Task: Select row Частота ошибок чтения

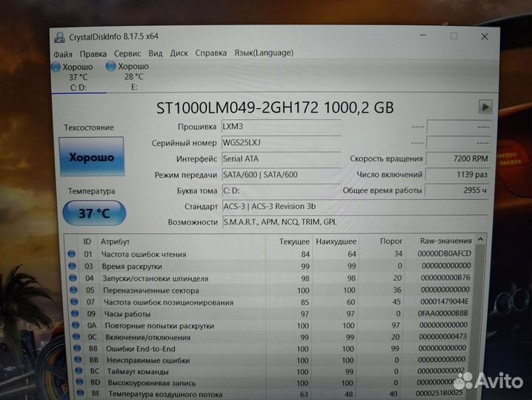Action: click(x=270, y=254)
